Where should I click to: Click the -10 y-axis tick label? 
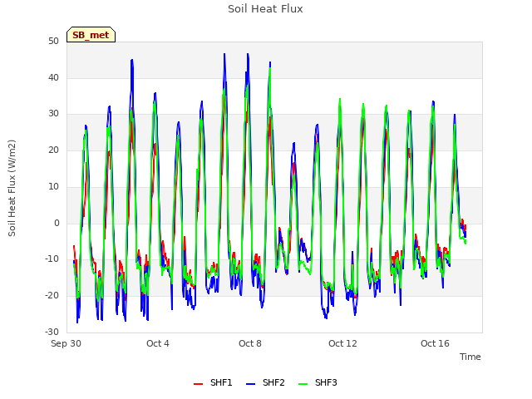(52, 259)
